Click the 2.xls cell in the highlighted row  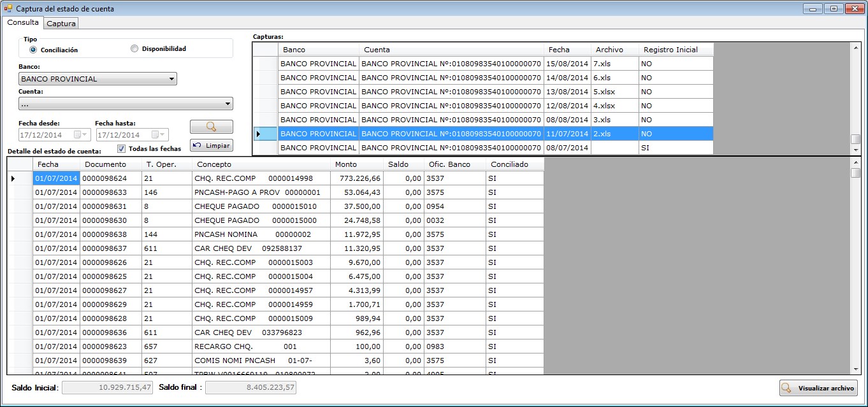[614, 134]
